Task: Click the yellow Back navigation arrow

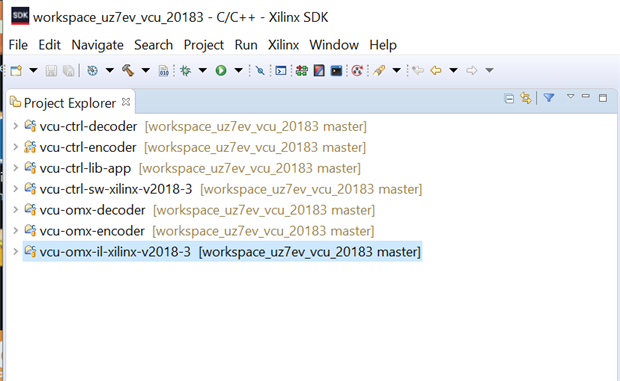Action: click(436, 71)
